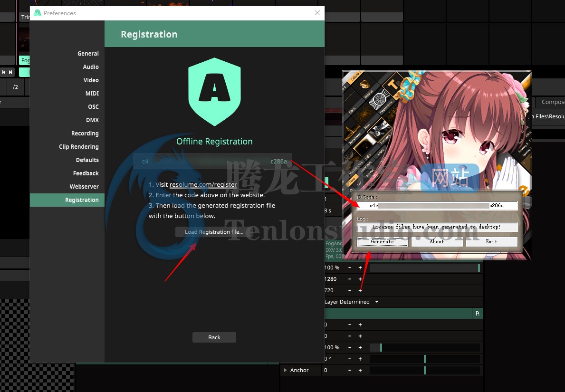Go to the Webserver preferences page
The height and width of the screenshot is (392, 565).
[x=84, y=187]
